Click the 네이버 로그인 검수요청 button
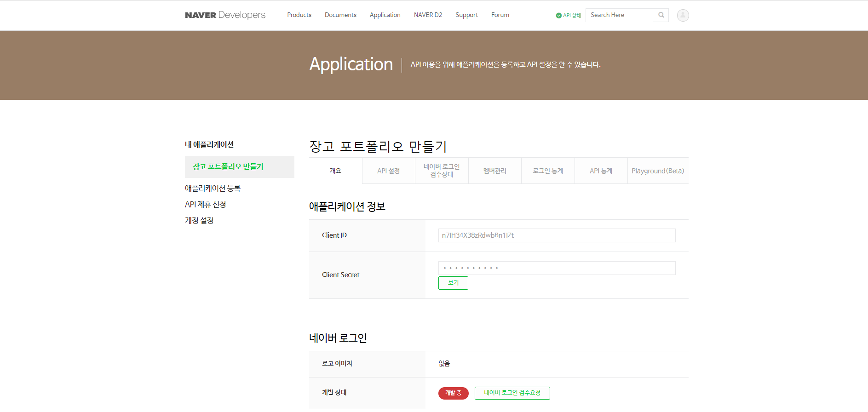 tap(512, 393)
